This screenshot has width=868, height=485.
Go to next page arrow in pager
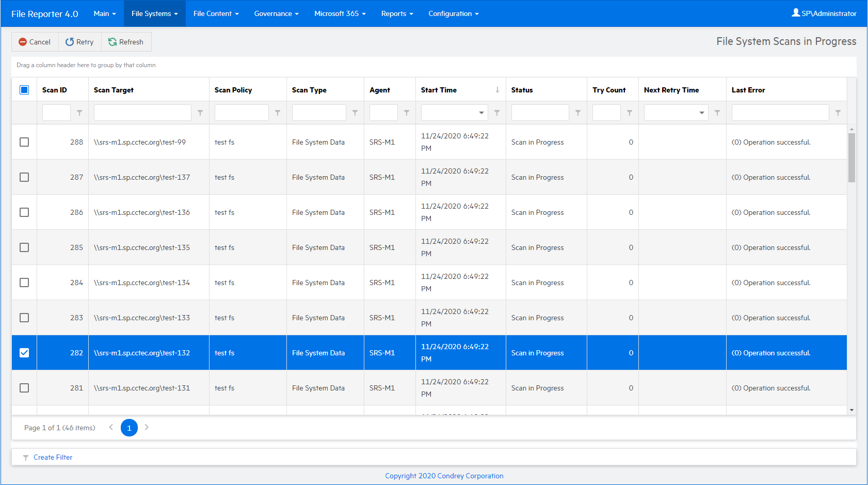tap(147, 427)
